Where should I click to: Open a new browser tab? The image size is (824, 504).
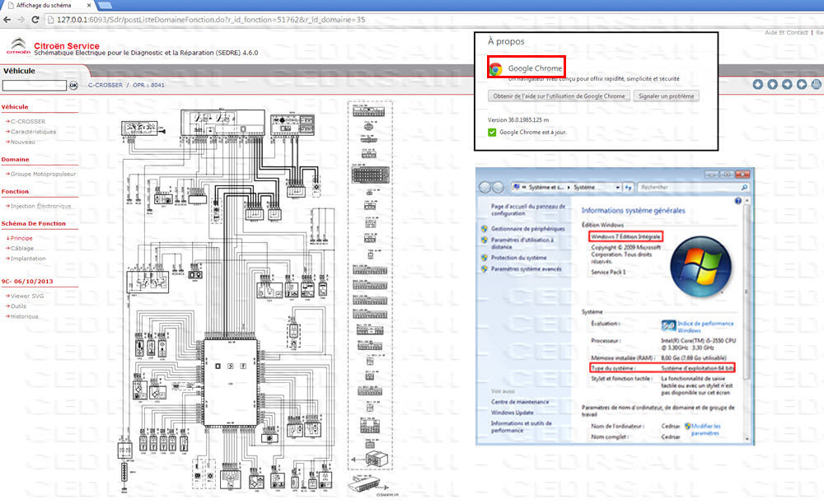(x=105, y=5)
